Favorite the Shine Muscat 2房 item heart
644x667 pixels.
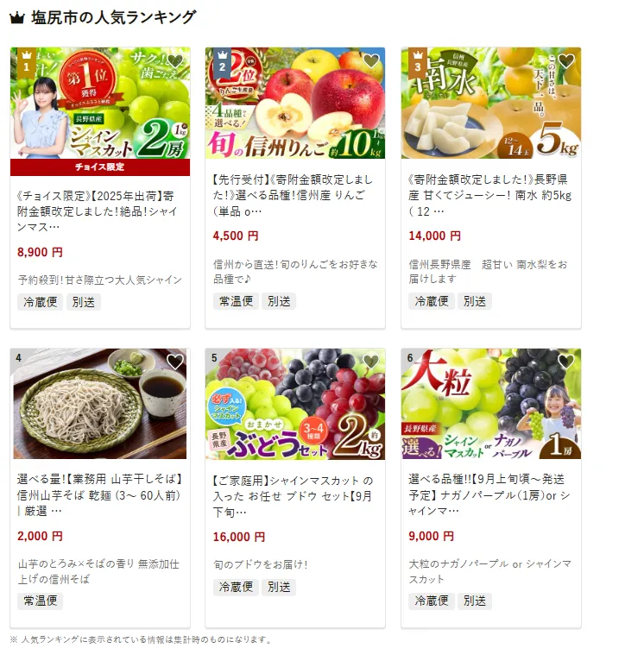(175, 61)
